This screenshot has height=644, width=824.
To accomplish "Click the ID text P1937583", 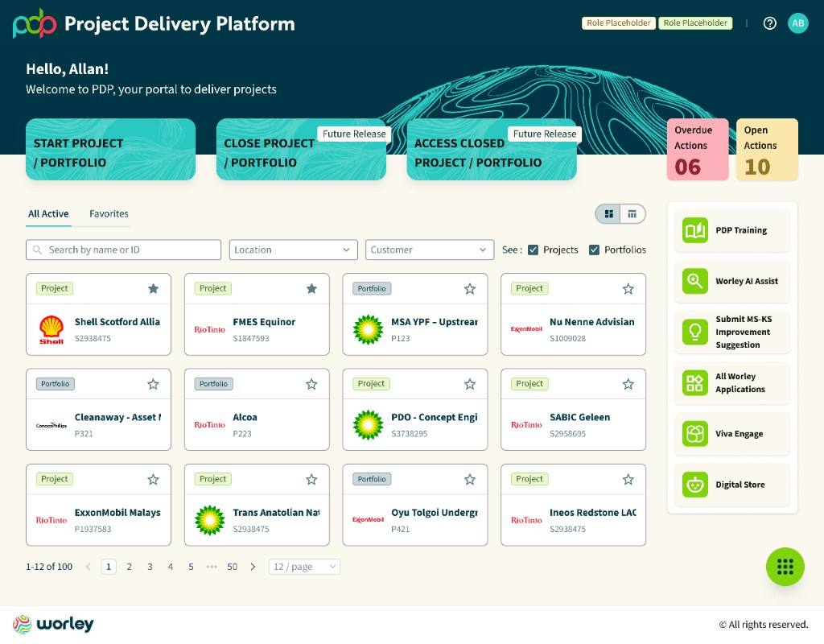I will click(93, 529).
